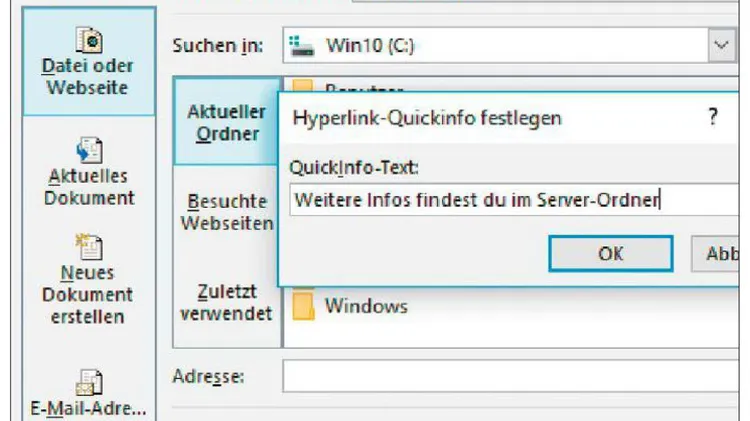
Task: Select the E-Mail-Adresse envelope icon
Action: 89,382
